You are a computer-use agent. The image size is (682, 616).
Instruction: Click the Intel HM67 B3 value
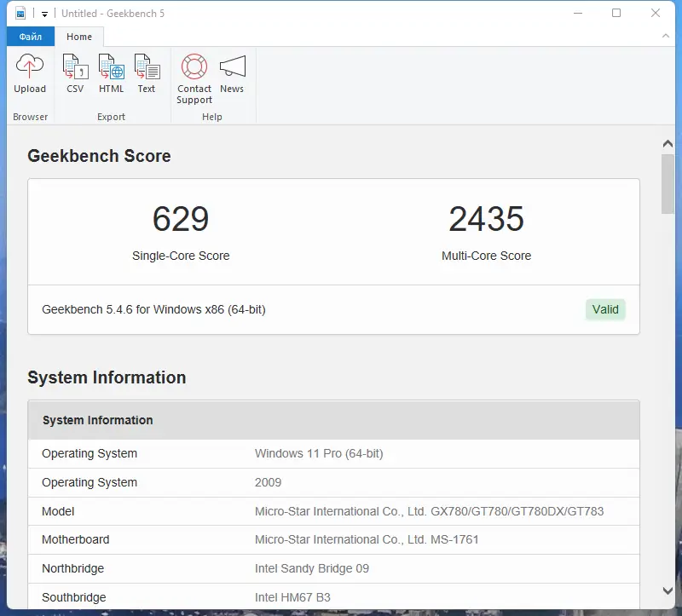(x=292, y=597)
